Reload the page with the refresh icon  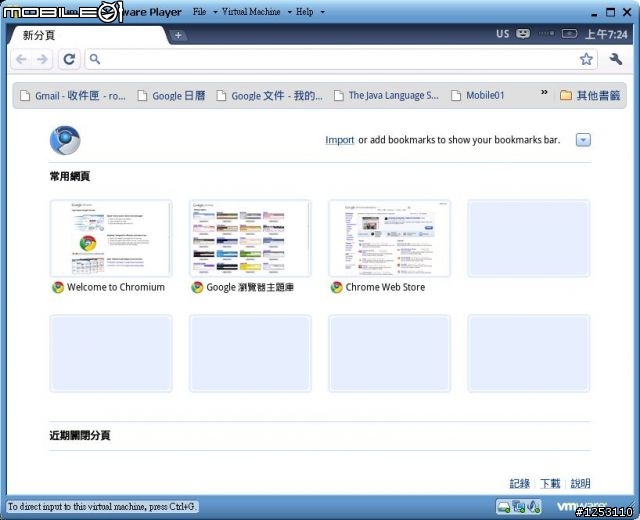pyautogui.click(x=69, y=60)
